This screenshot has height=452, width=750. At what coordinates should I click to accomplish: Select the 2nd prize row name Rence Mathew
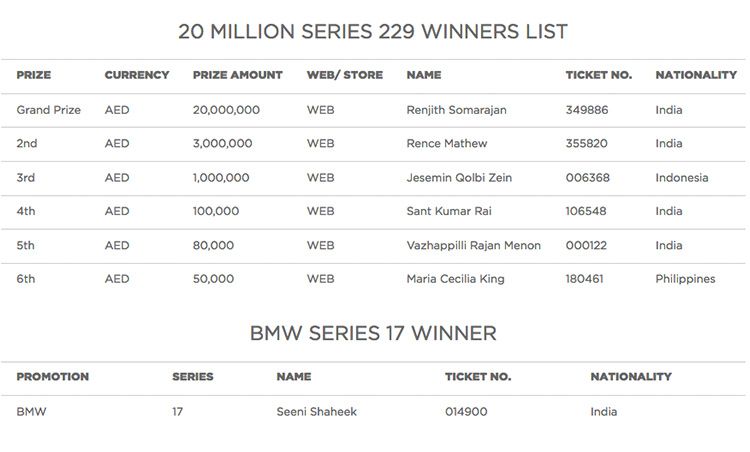pyautogui.click(x=447, y=143)
